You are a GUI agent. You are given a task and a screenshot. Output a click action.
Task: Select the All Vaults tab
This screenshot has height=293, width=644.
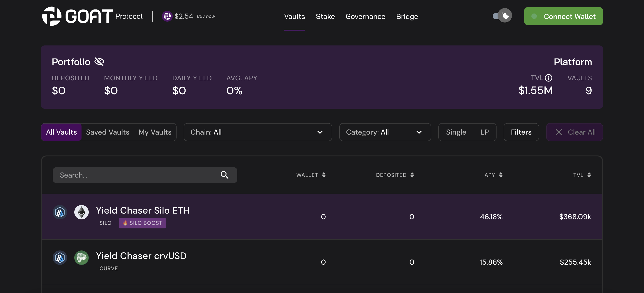[x=61, y=132]
